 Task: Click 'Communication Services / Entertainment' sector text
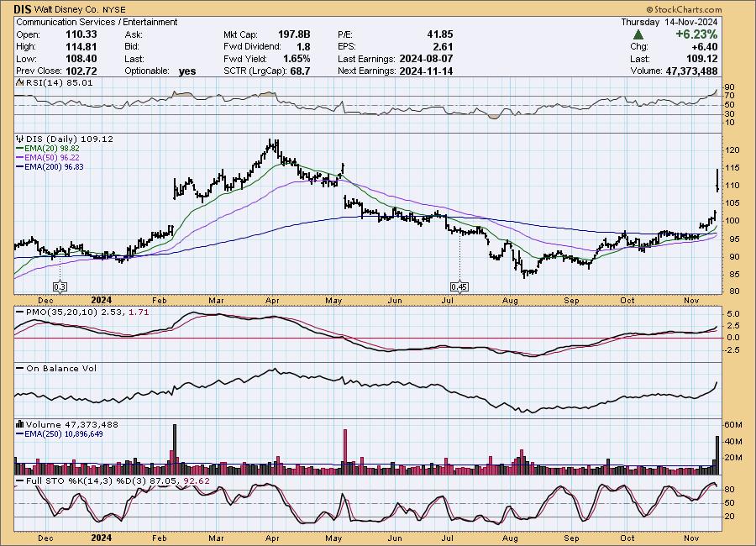[x=97, y=22]
